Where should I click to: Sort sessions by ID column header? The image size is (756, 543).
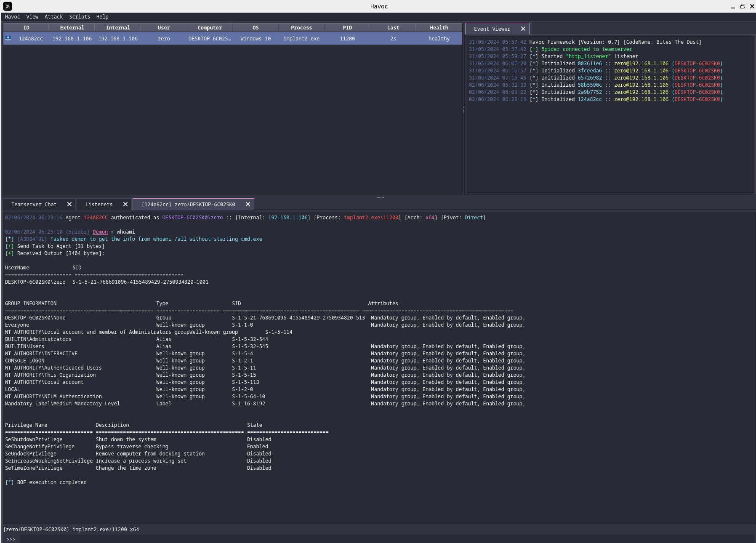click(26, 27)
